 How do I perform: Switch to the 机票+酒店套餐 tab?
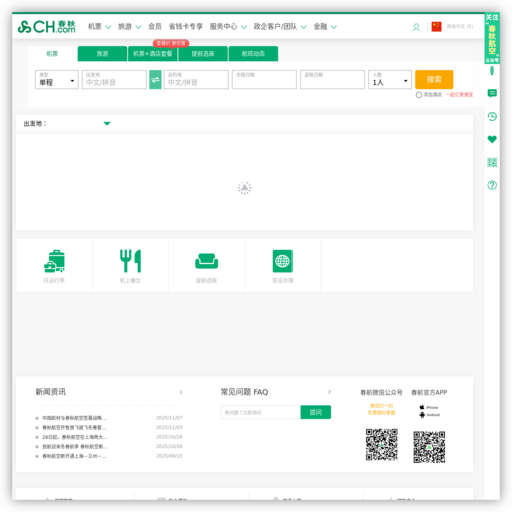click(153, 54)
